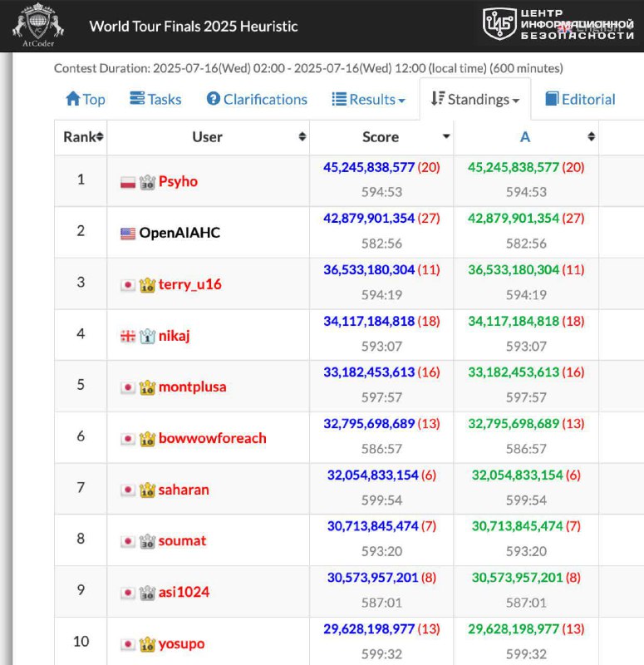Click crown badge beside nikaj
This screenshot has width=644, height=665.
tap(148, 337)
